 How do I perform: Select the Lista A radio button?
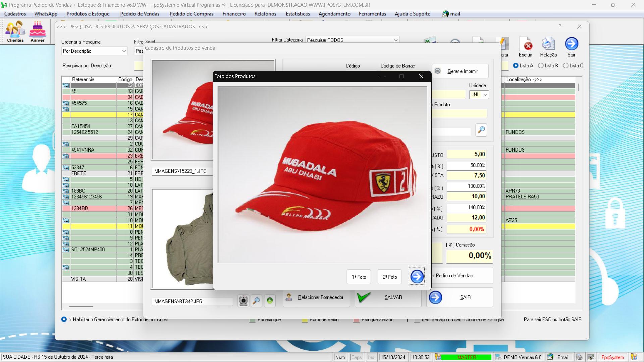[516, 66]
